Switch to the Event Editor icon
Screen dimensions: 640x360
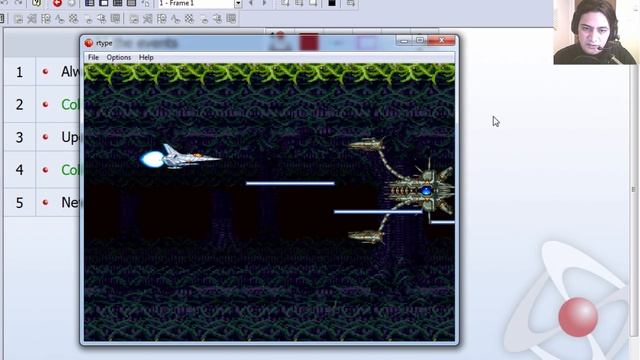118,3
